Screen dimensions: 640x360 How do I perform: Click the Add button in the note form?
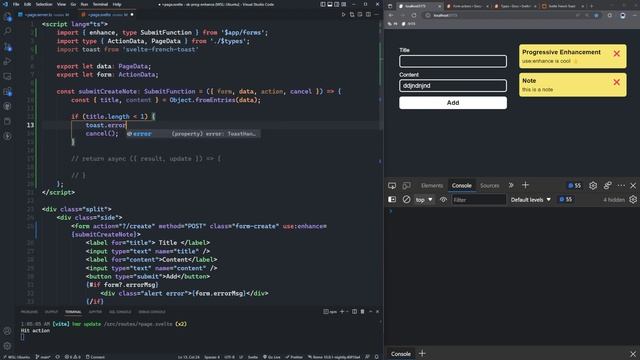(x=453, y=103)
